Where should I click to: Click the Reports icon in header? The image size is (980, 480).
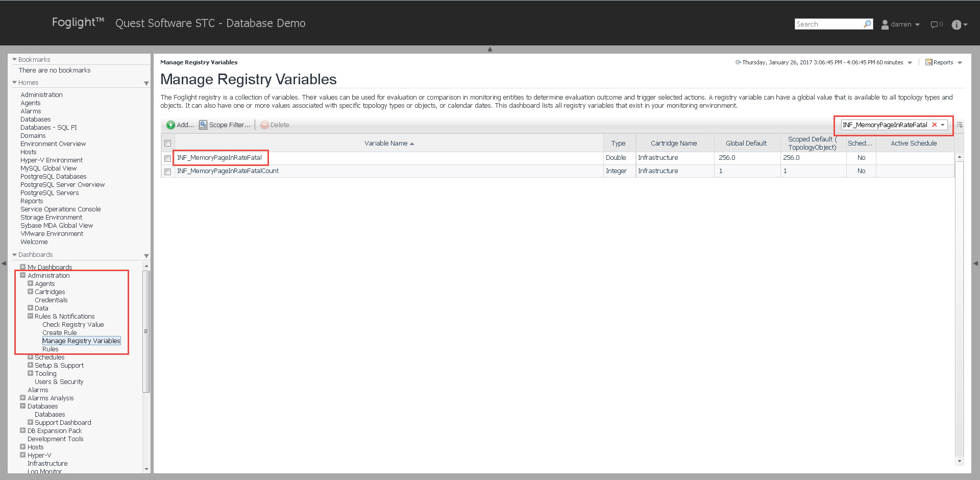click(x=929, y=62)
